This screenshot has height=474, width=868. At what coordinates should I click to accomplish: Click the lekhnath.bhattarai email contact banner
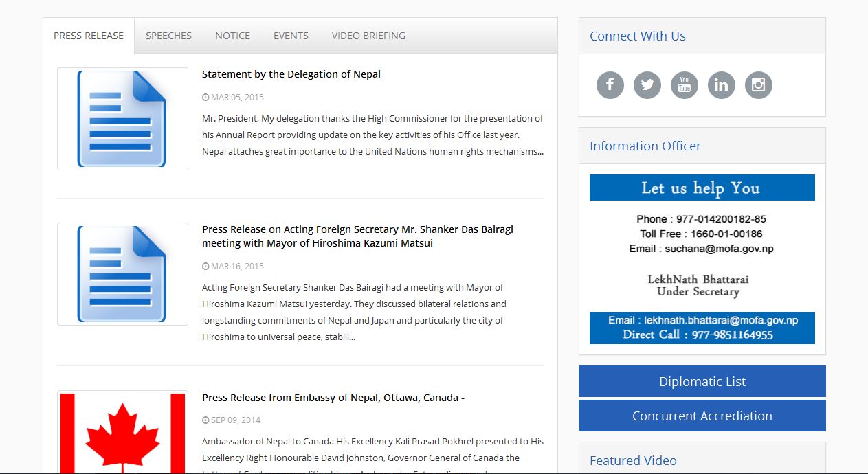tap(702, 328)
